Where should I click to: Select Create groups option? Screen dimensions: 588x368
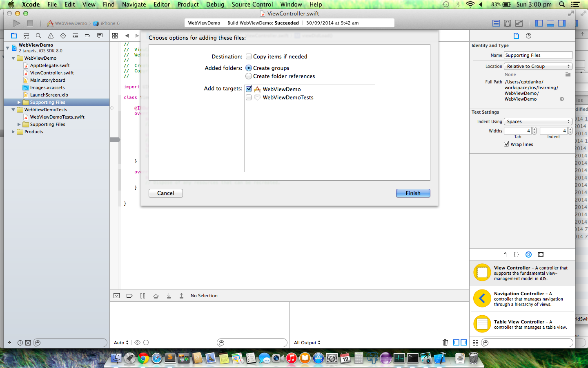249,68
